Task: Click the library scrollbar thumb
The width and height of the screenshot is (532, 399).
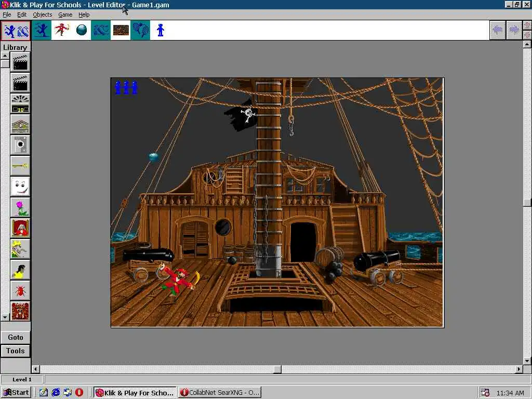Action: (x=5, y=63)
